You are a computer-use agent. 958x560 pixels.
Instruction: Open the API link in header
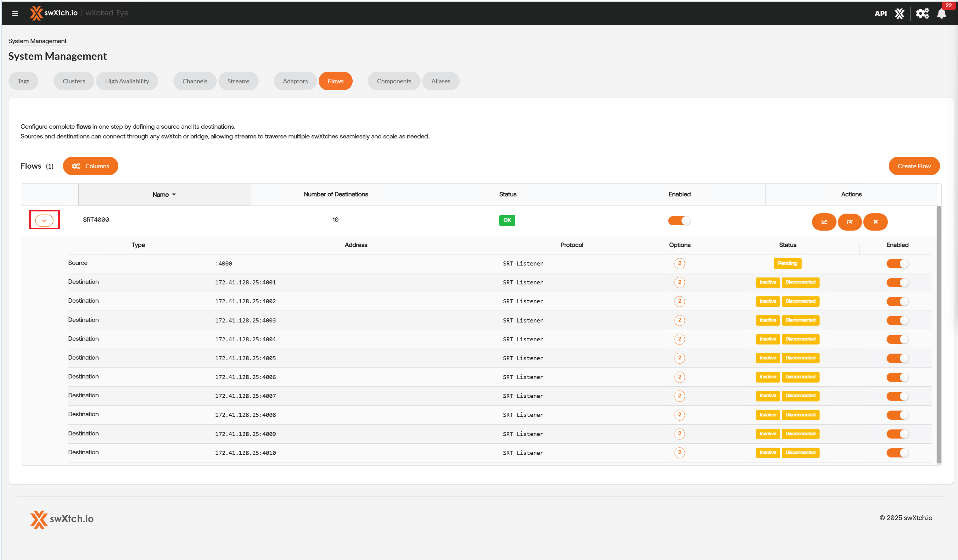880,14
